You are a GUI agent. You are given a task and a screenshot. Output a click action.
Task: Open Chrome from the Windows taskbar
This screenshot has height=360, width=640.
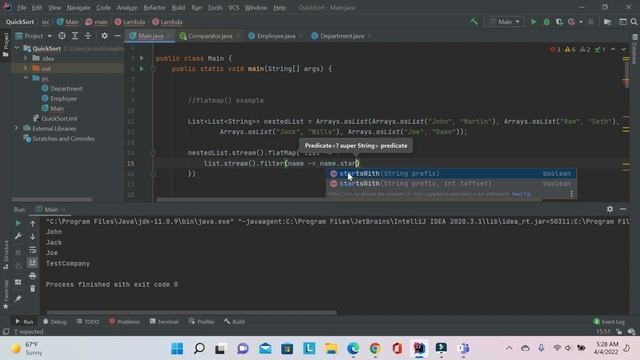(x=375, y=349)
